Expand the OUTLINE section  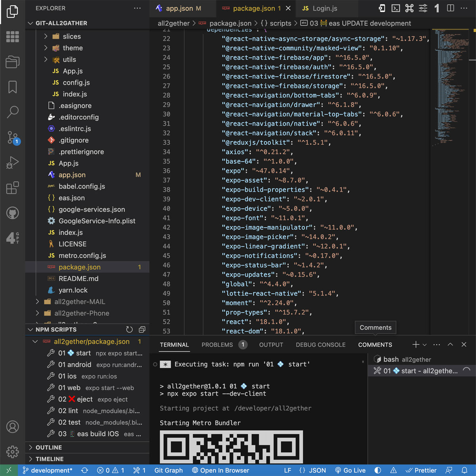click(49, 447)
